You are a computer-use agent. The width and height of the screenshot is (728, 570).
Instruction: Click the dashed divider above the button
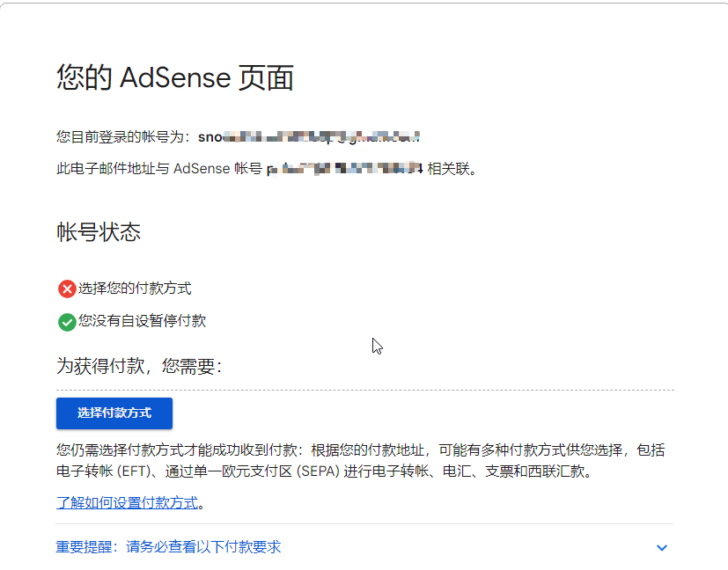(x=364, y=390)
